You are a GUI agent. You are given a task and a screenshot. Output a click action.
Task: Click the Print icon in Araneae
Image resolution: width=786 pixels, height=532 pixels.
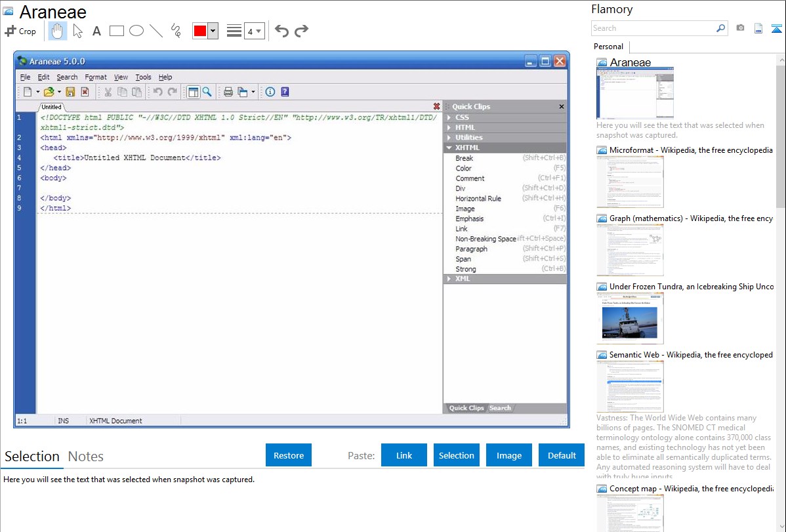coord(228,92)
